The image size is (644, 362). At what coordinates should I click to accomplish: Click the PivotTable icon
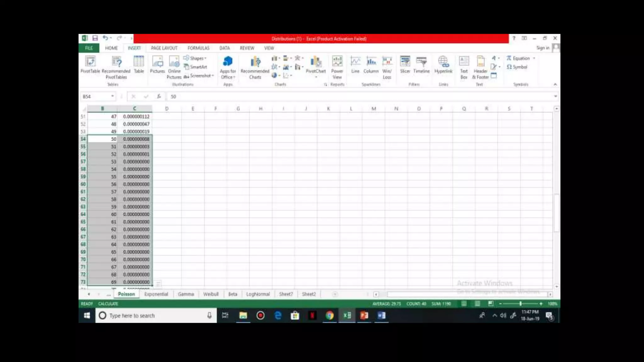[90, 62]
